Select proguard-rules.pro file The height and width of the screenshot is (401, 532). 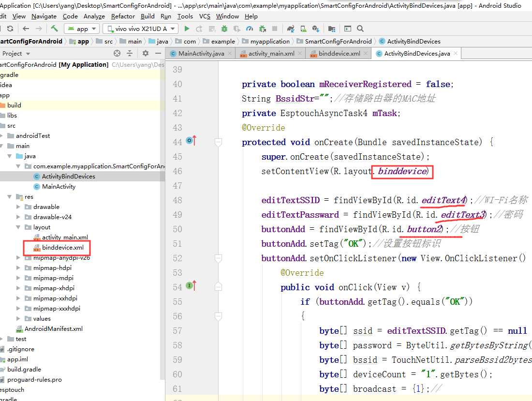coord(35,380)
